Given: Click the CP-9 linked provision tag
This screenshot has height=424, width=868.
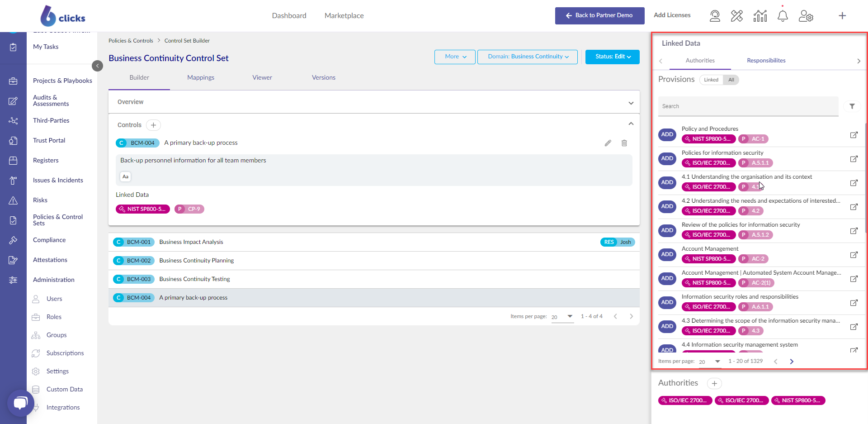Looking at the screenshot, I should tap(189, 209).
